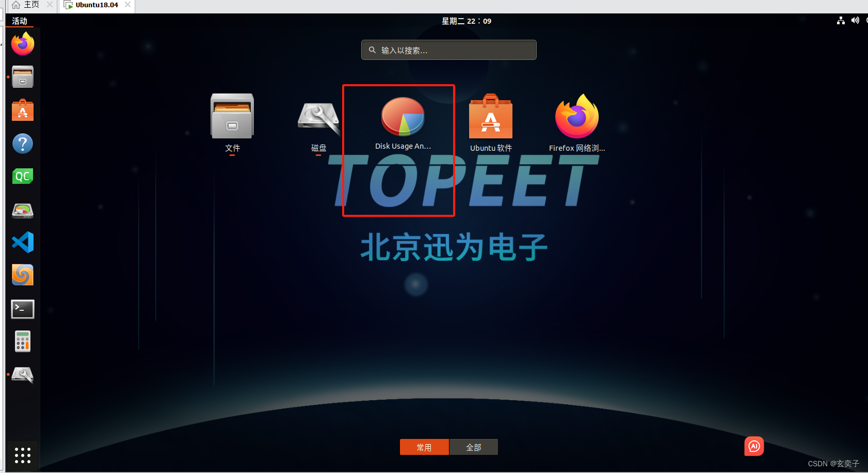The height and width of the screenshot is (473, 868).
Task: Click the 活动 (Activities) button
Action: [x=20, y=21]
